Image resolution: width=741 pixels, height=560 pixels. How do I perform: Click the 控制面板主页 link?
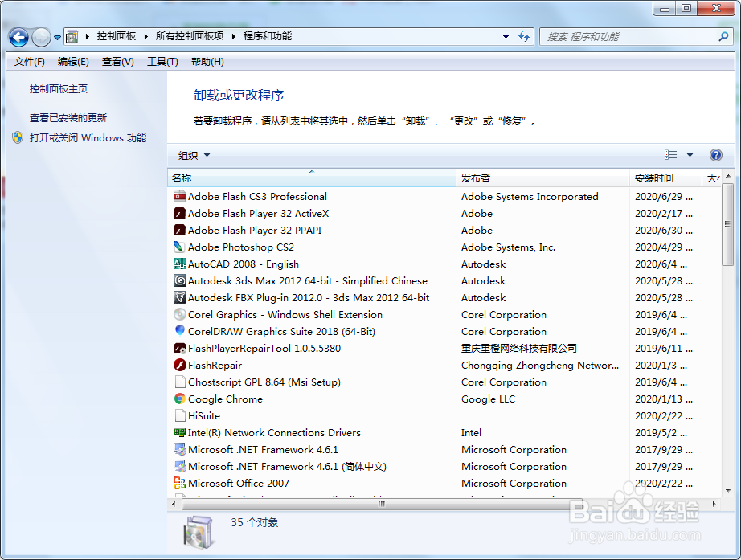pyautogui.click(x=59, y=89)
